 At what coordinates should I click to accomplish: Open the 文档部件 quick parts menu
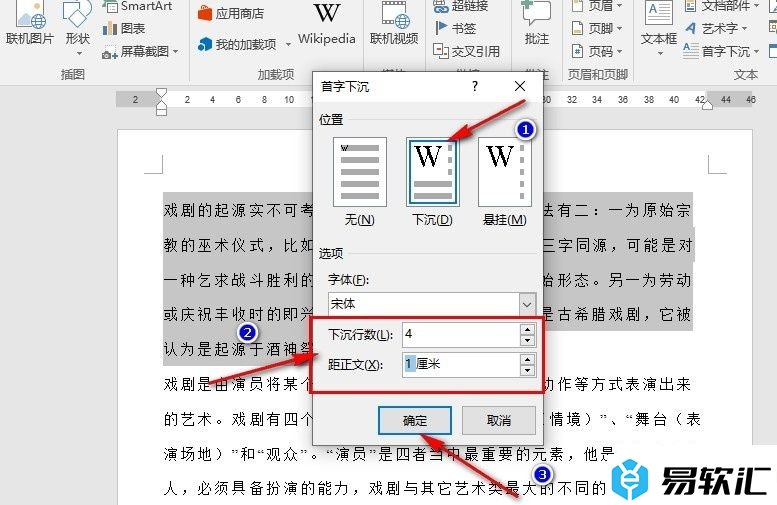(722, 6)
